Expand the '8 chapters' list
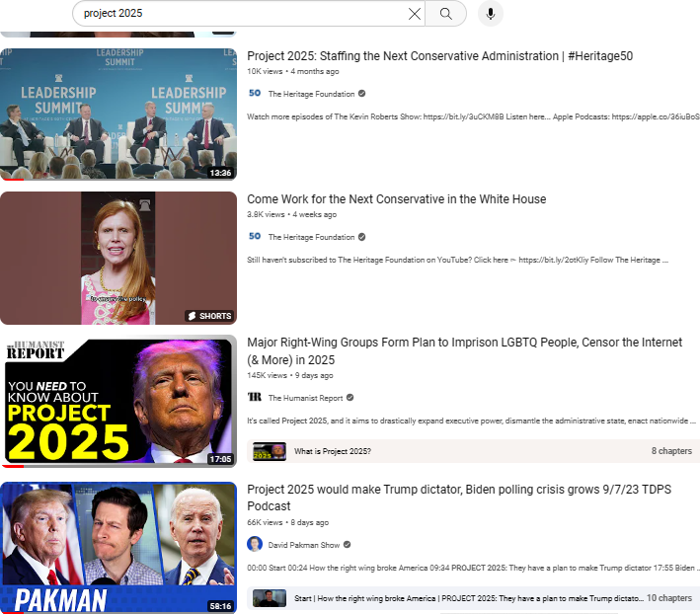 pos(671,451)
